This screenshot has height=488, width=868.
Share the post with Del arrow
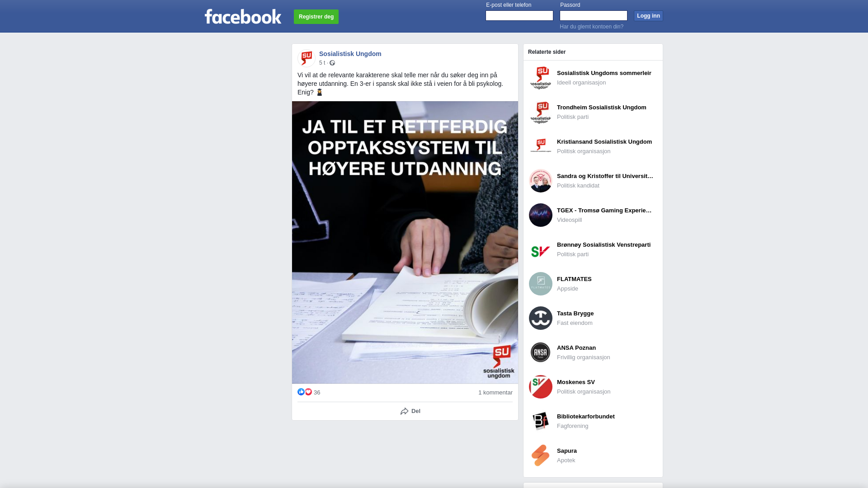(x=410, y=411)
